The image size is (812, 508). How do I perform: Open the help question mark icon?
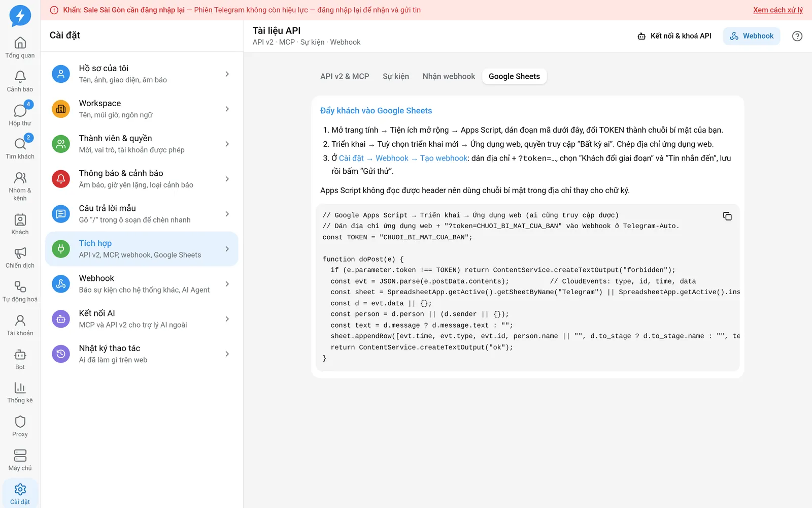(x=797, y=36)
